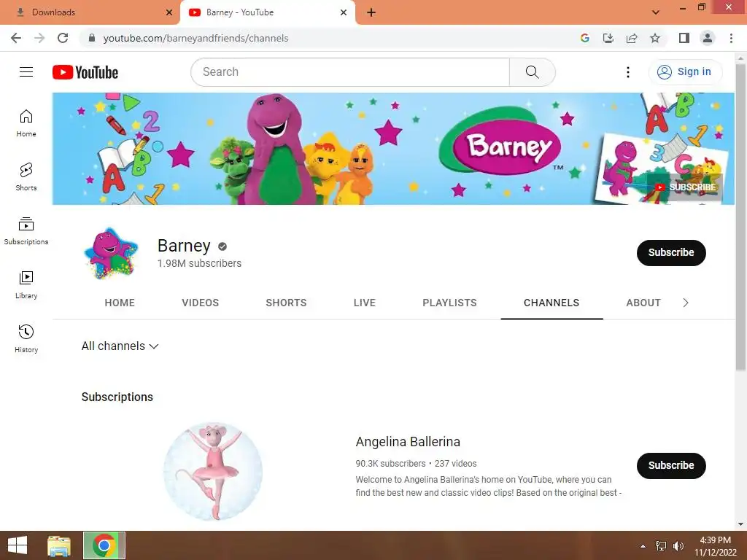Go to Home in the sidebar
The width and height of the screenshot is (747, 560).
[x=26, y=122]
